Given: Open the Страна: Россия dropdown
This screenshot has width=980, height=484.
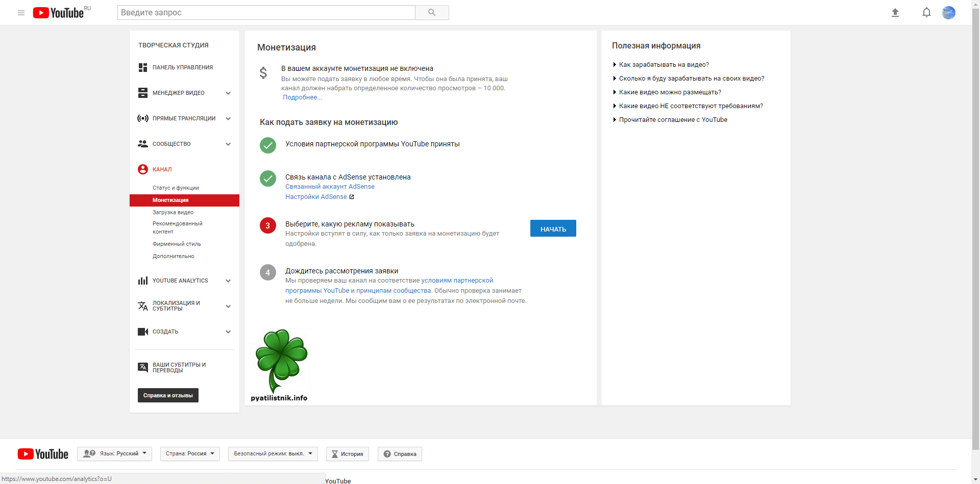Looking at the screenshot, I should tap(190, 454).
